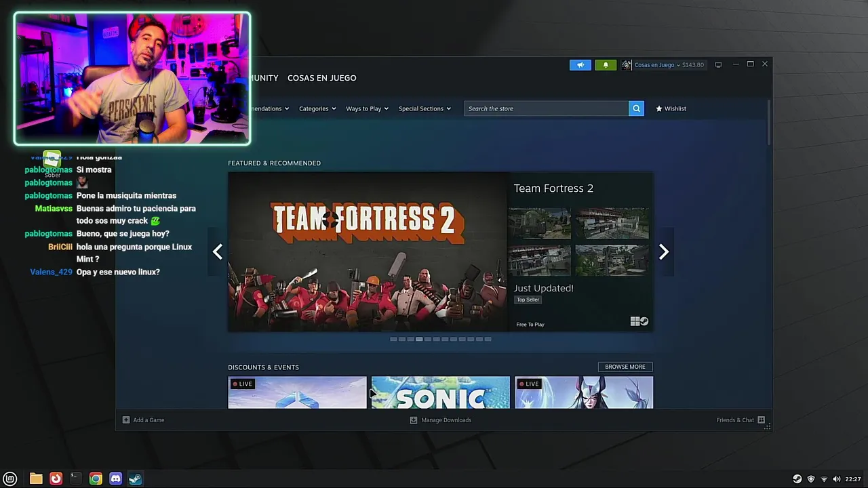The width and height of the screenshot is (868, 488).
Task: Open the terminal from the taskbar
Action: 75,479
